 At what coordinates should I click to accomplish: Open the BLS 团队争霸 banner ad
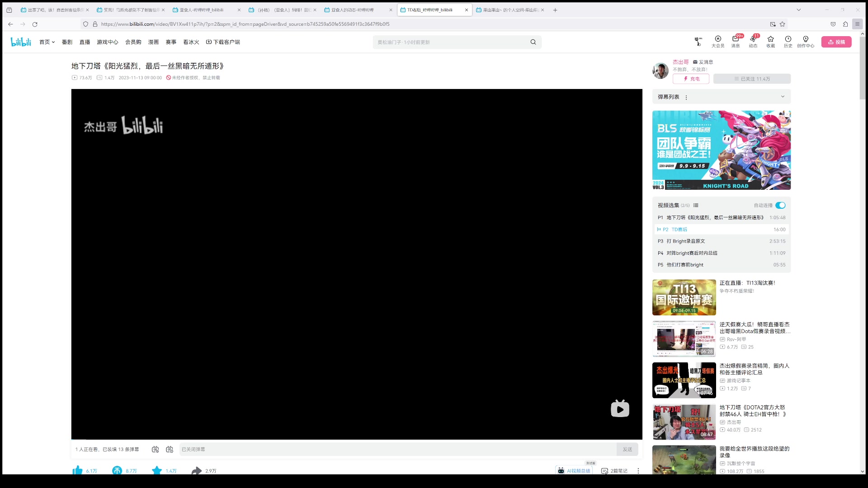(x=721, y=150)
